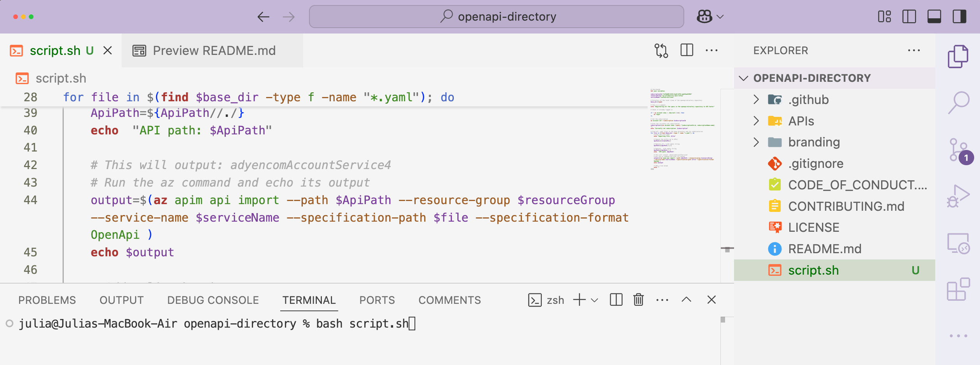Close the terminal panel
The height and width of the screenshot is (365, 980).
click(711, 300)
